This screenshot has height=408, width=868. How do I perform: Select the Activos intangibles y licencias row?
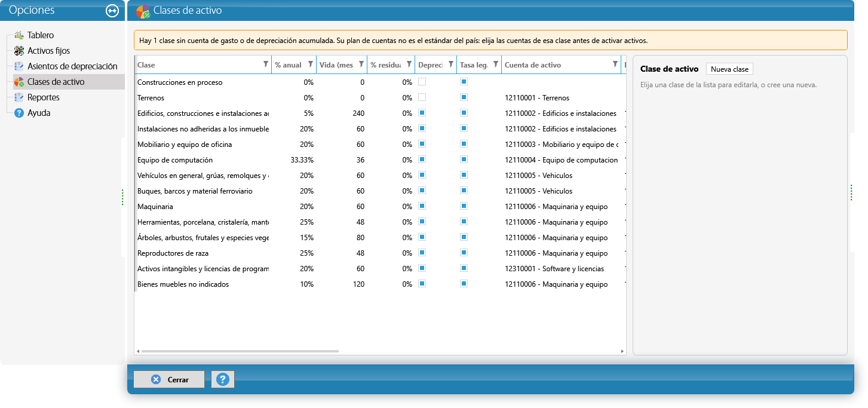(380, 269)
